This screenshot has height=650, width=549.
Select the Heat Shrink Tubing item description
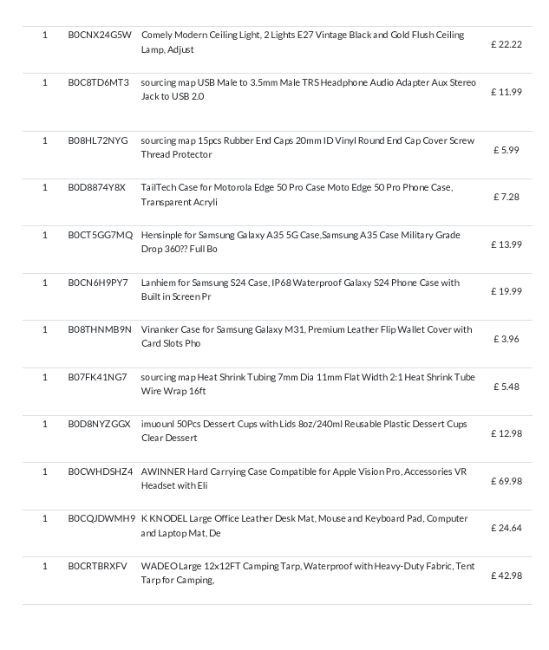tap(308, 384)
